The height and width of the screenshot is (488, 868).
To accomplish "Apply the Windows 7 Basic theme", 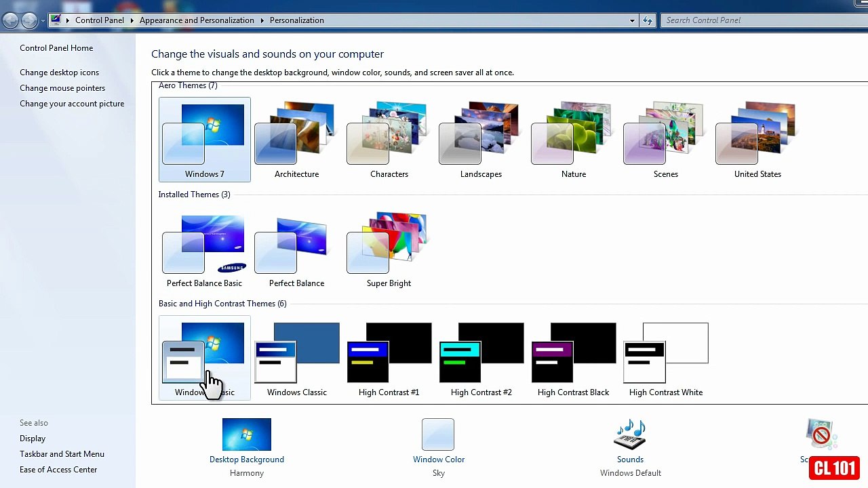I will click(204, 358).
